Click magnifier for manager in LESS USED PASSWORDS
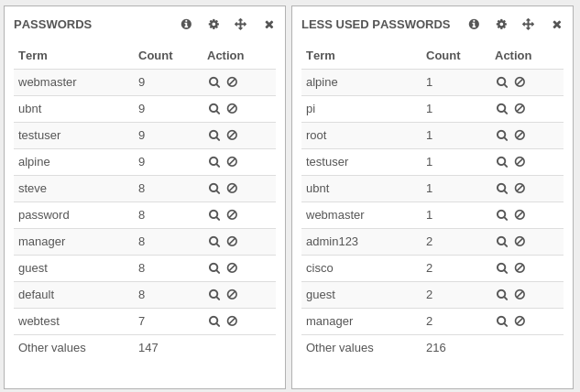The image size is (580, 392). pyautogui.click(x=502, y=321)
